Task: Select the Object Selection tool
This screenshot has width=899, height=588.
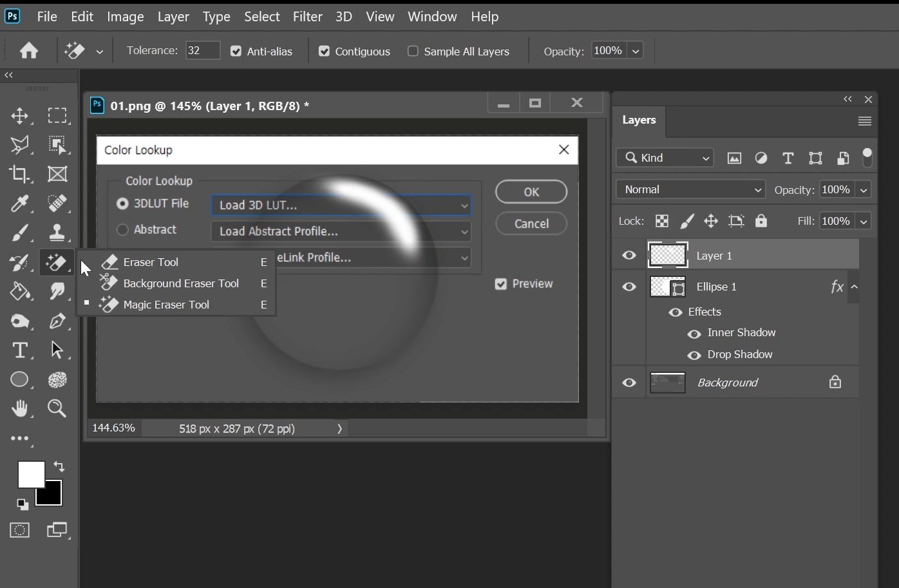Action: coord(57,145)
